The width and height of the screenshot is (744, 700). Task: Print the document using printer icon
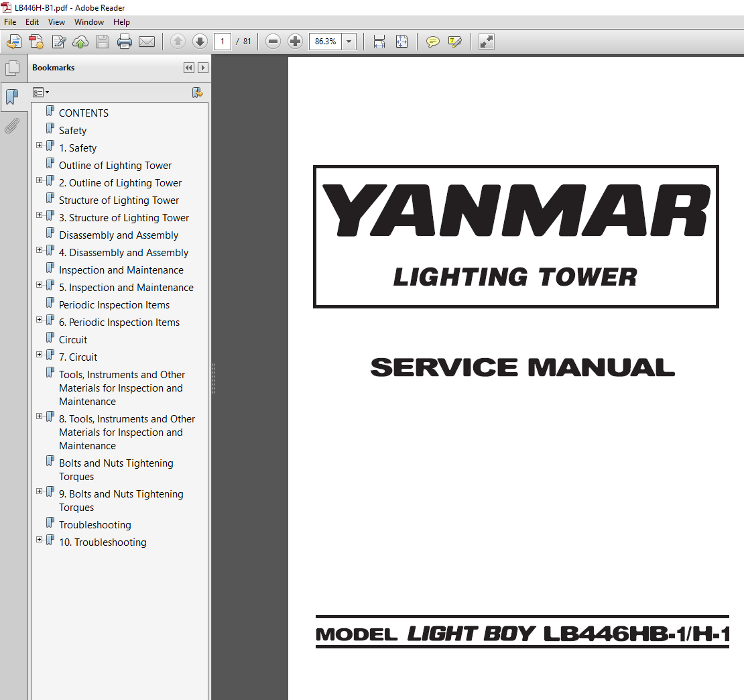click(124, 42)
